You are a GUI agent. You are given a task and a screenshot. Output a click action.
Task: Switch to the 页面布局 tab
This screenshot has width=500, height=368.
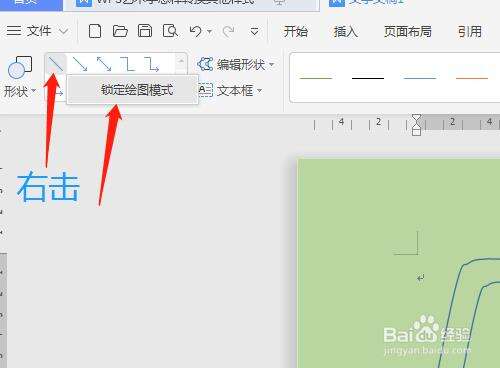(x=408, y=32)
